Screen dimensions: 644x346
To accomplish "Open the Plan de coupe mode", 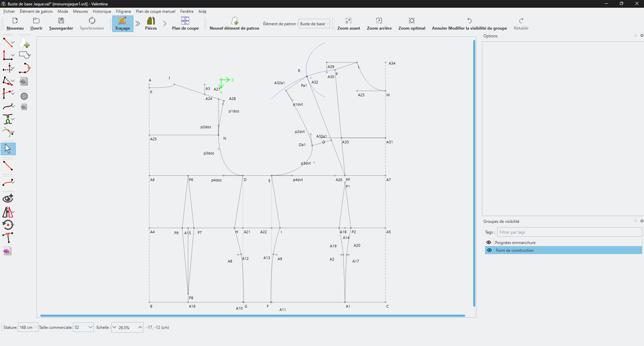I will pyautogui.click(x=185, y=24).
